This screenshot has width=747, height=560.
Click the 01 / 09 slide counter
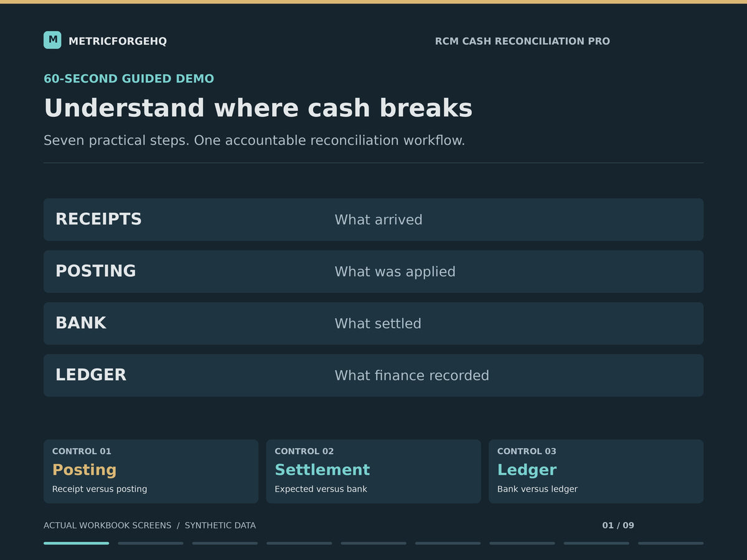tap(618, 526)
